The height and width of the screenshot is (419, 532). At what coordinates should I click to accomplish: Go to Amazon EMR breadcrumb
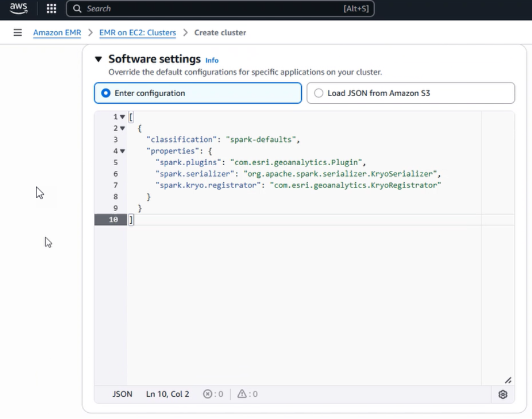[57, 32]
